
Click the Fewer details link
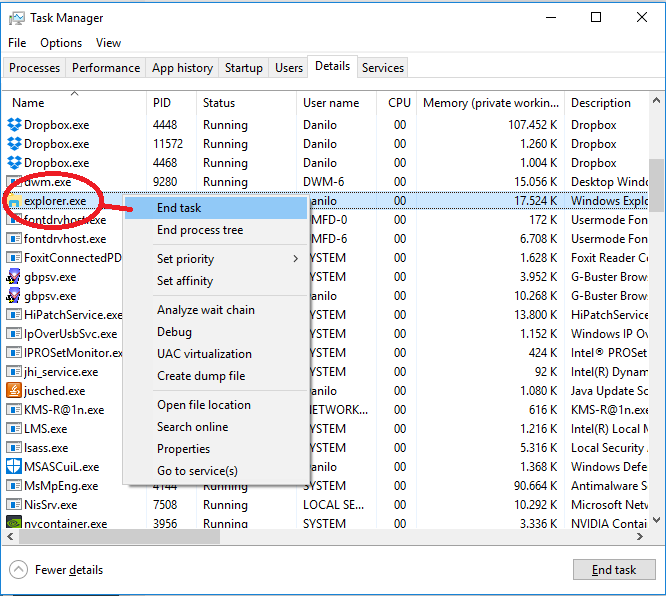coord(69,570)
